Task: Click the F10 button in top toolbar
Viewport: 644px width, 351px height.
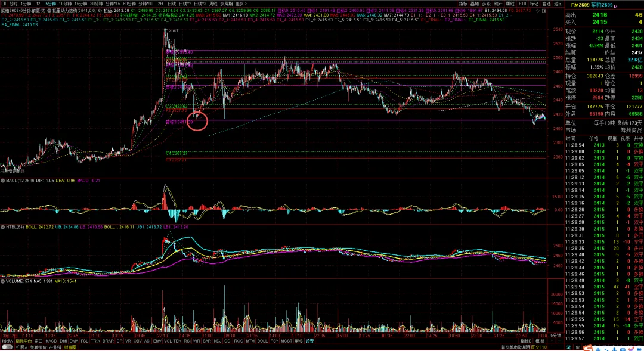Action: [522, 4]
